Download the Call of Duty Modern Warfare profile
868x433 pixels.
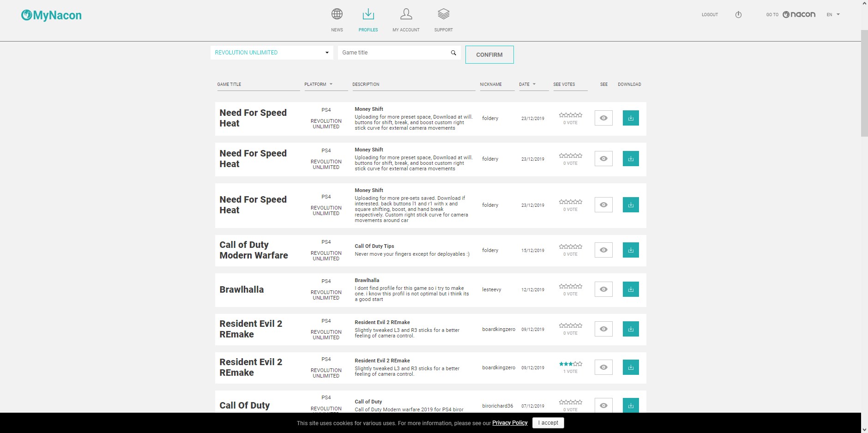point(631,250)
